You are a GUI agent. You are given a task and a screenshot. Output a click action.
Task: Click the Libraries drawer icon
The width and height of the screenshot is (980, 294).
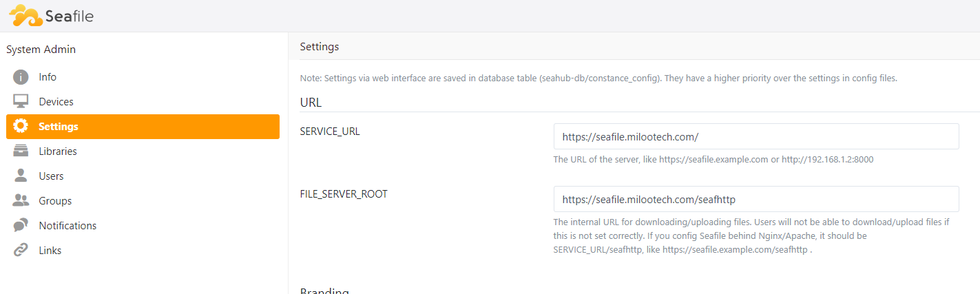[21, 151]
